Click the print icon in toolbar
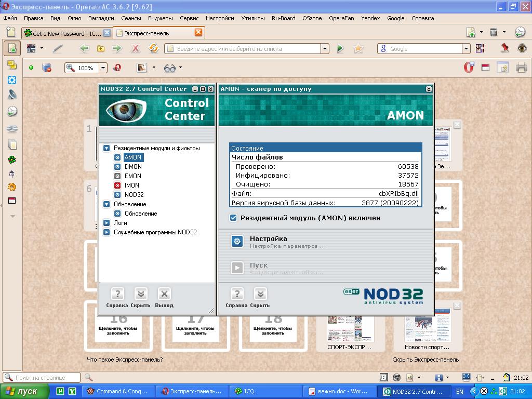Viewport: 532px width, 399px height. (x=521, y=67)
